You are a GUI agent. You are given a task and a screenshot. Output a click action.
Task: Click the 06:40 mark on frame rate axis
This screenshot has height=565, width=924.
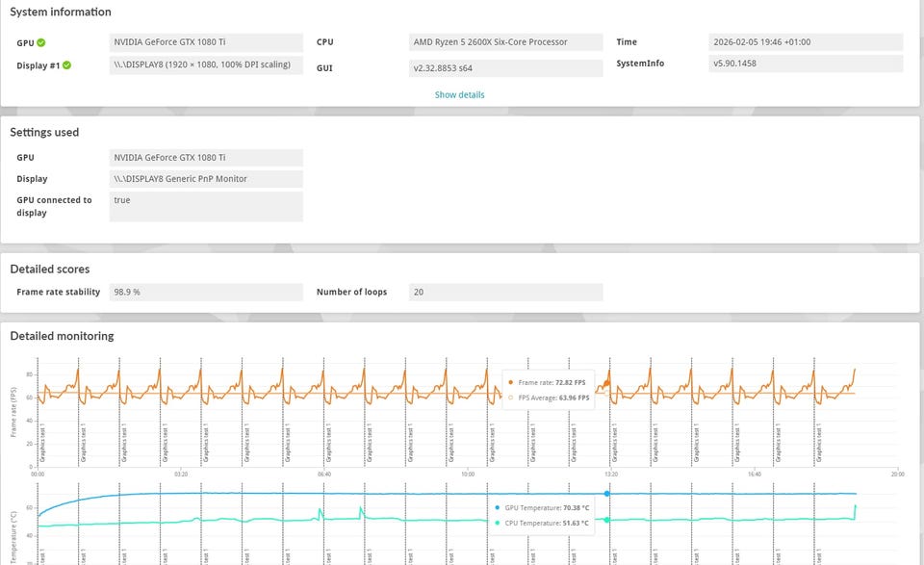(x=324, y=474)
